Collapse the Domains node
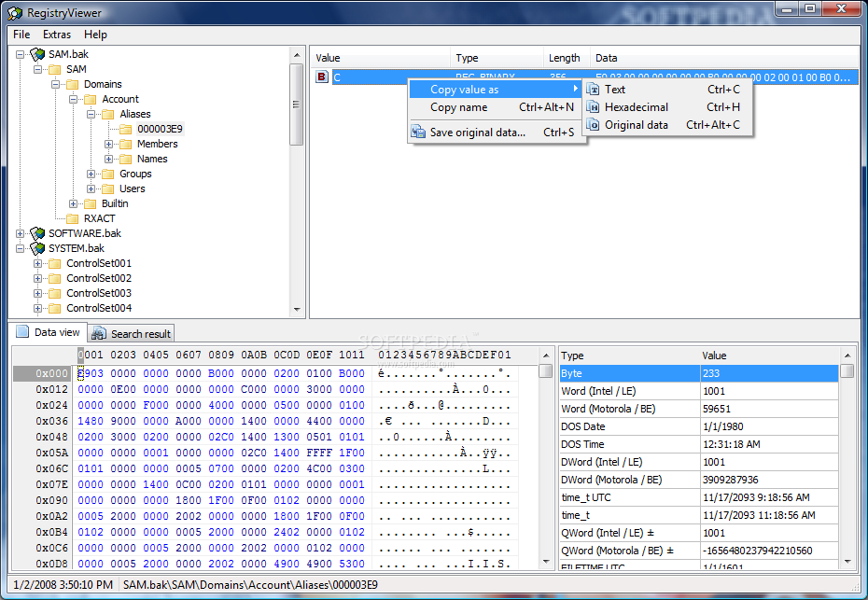Viewport: 868px width, 600px height. tap(55, 84)
